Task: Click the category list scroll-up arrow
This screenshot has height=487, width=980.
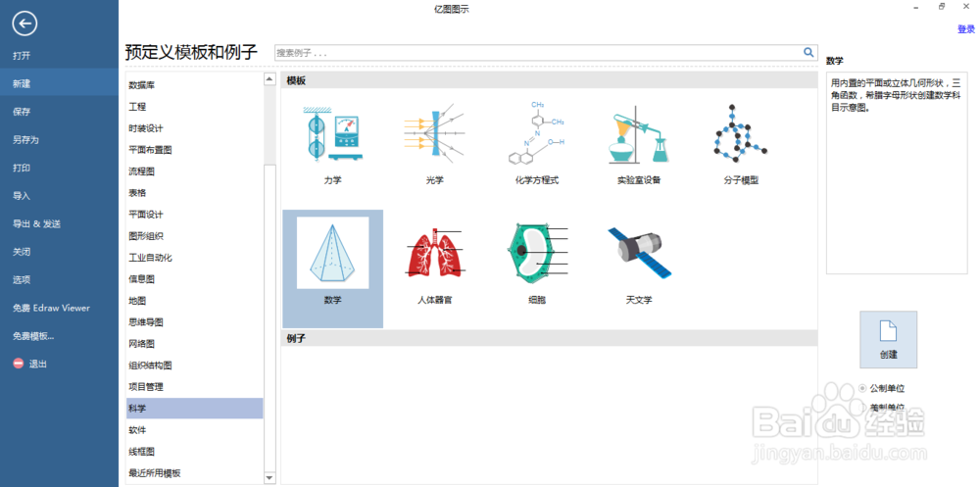Action: 269,78
